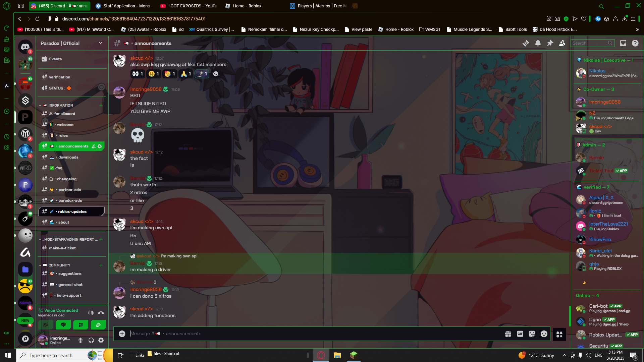
Task: Disconnect from voice channel
Action: (x=101, y=313)
